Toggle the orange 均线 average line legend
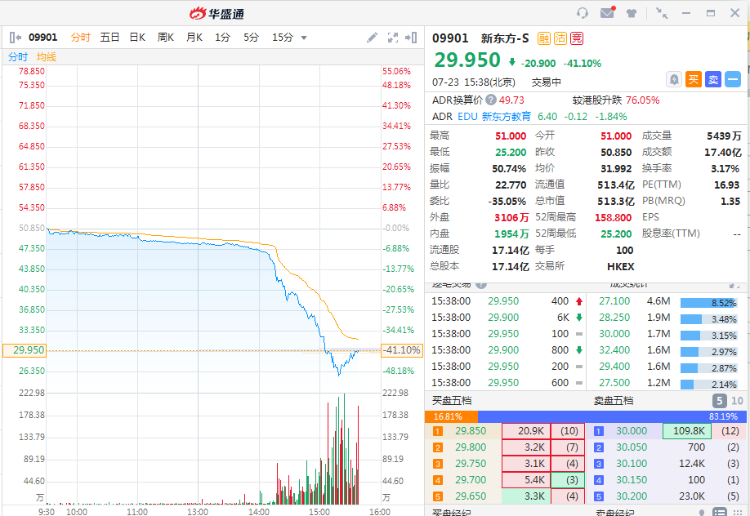750x516 pixels. click(46, 57)
